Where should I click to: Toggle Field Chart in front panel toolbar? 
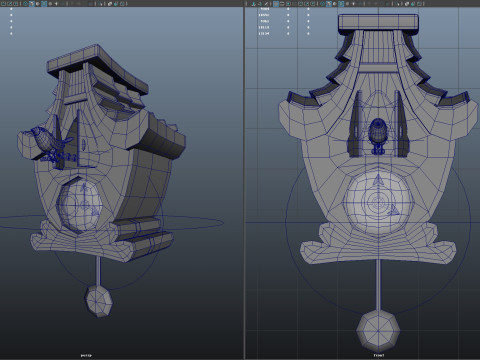tap(300, 4)
